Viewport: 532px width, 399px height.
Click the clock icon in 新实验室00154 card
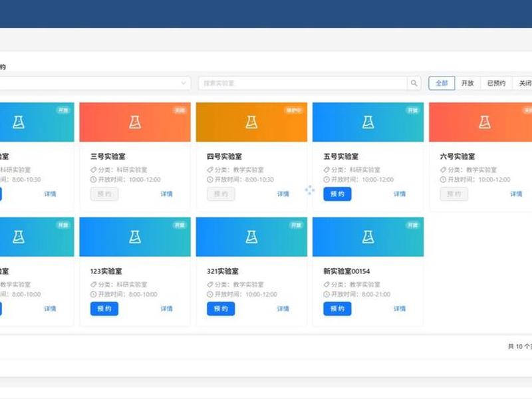pos(327,294)
